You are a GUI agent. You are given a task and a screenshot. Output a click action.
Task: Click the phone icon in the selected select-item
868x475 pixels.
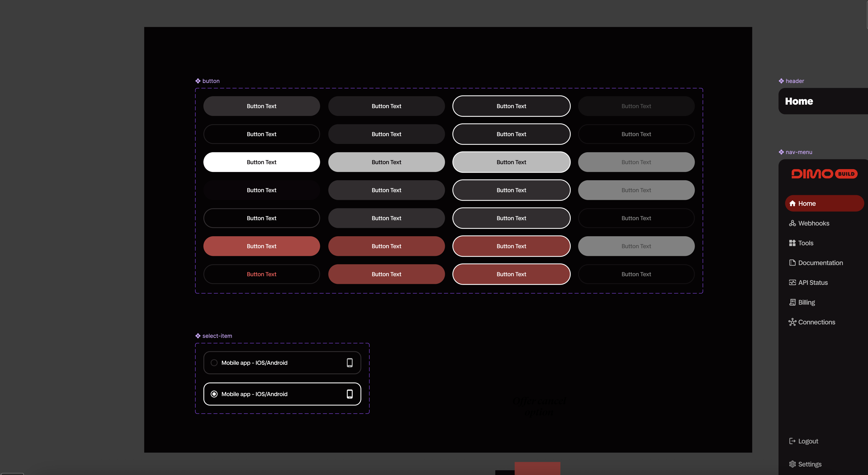click(x=349, y=394)
